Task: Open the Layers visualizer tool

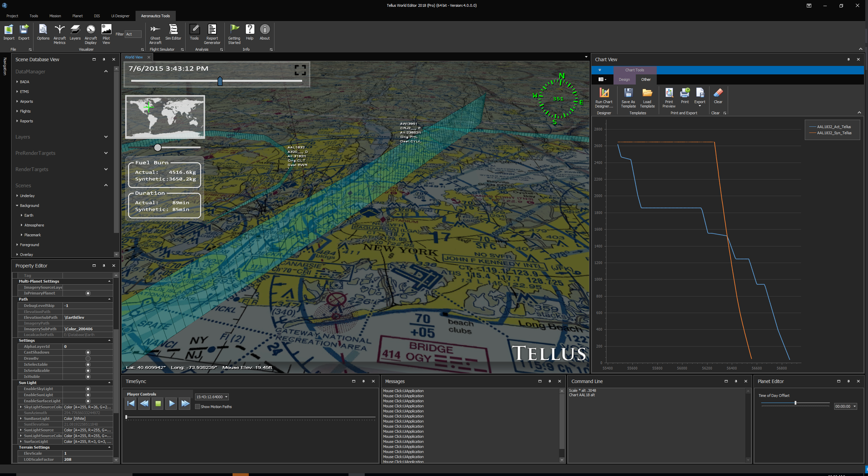Action: point(75,32)
